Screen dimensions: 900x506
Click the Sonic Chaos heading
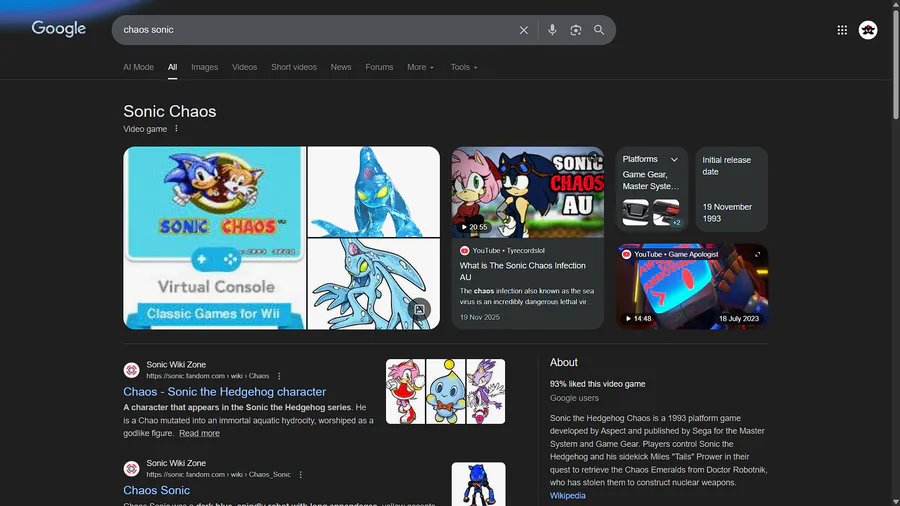click(170, 111)
